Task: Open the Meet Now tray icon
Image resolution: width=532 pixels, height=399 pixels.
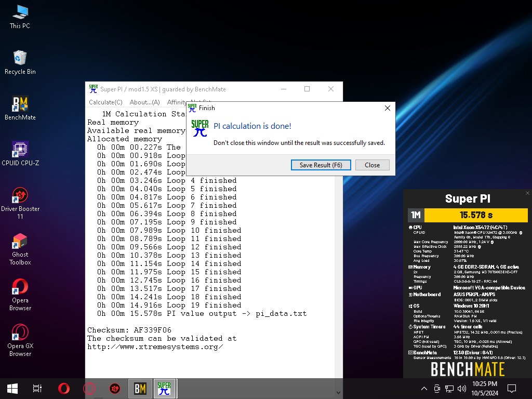Action: pos(437,389)
